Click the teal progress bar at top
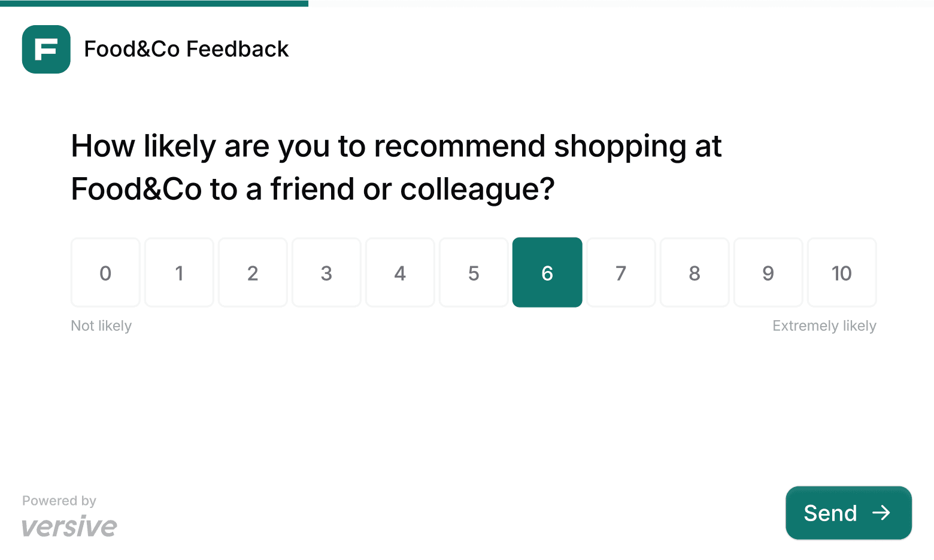934x560 pixels. pos(154,4)
